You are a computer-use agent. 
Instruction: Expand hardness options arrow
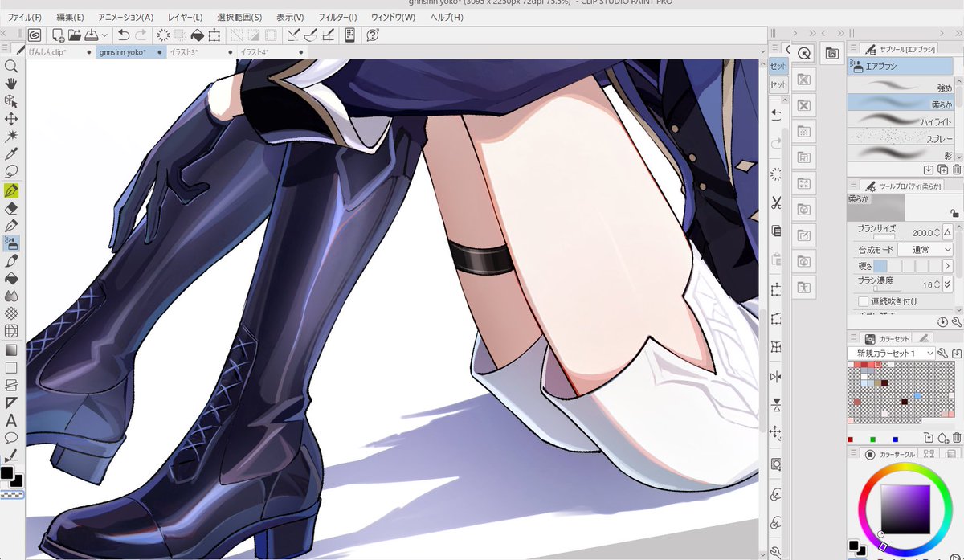(948, 266)
